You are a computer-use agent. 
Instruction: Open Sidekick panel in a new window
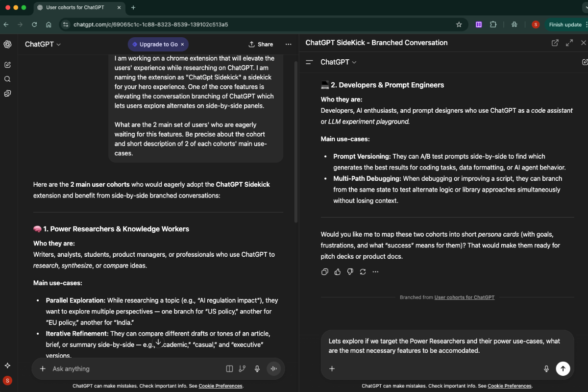(x=555, y=43)
